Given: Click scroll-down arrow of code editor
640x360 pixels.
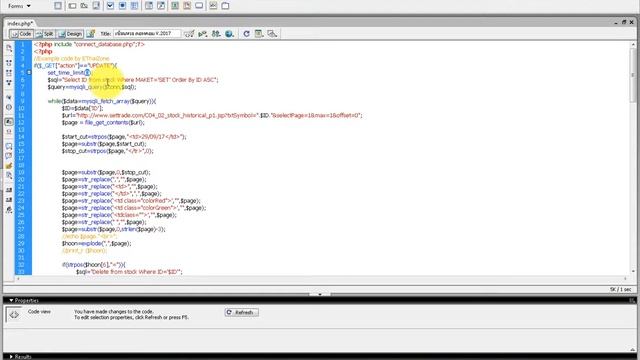Looking at the screenshot, I should point(633,271).
